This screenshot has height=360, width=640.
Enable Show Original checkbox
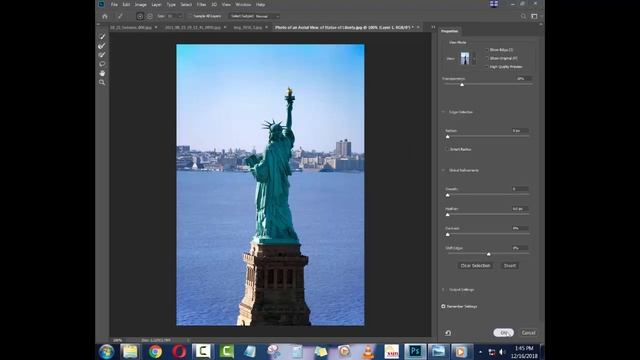487,58
